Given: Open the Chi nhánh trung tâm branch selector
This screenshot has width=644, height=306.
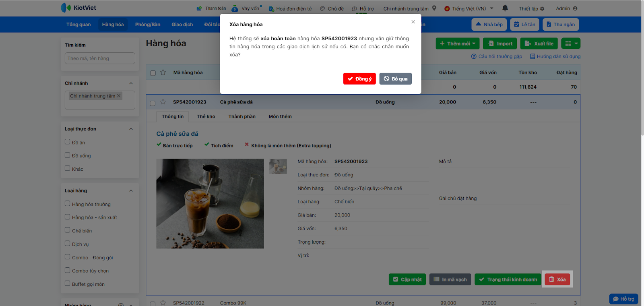Looking at the screenshot, I should click(410, 8).
